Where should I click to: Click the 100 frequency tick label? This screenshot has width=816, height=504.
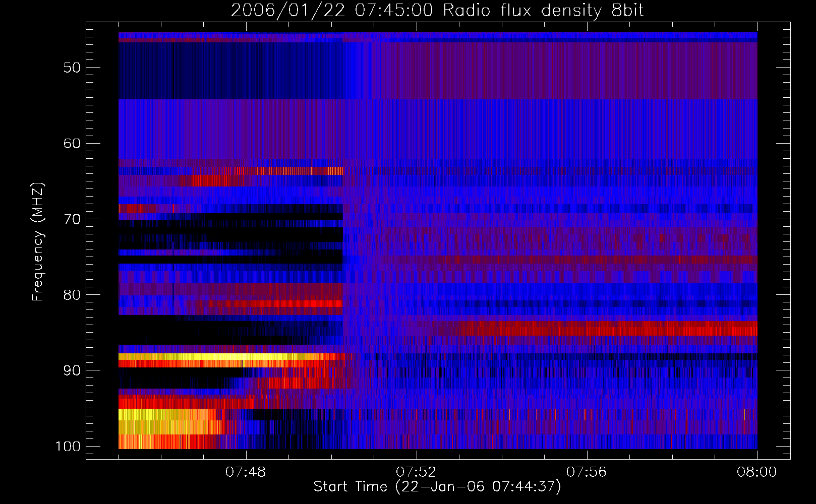click(x=68, y=447)
